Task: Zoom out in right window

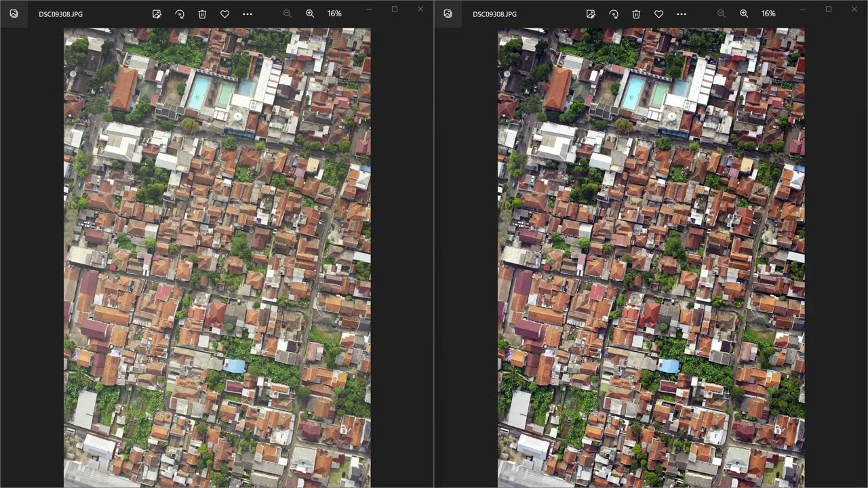Action: 722,14
